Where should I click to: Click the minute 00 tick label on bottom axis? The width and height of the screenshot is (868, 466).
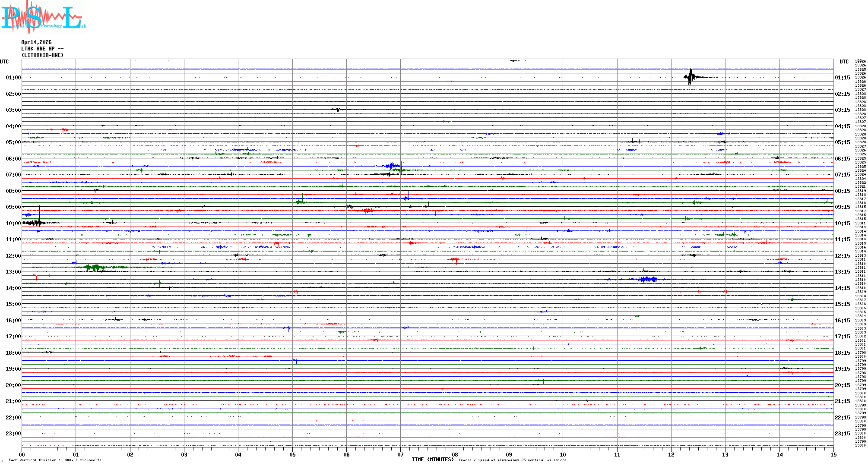22,455
